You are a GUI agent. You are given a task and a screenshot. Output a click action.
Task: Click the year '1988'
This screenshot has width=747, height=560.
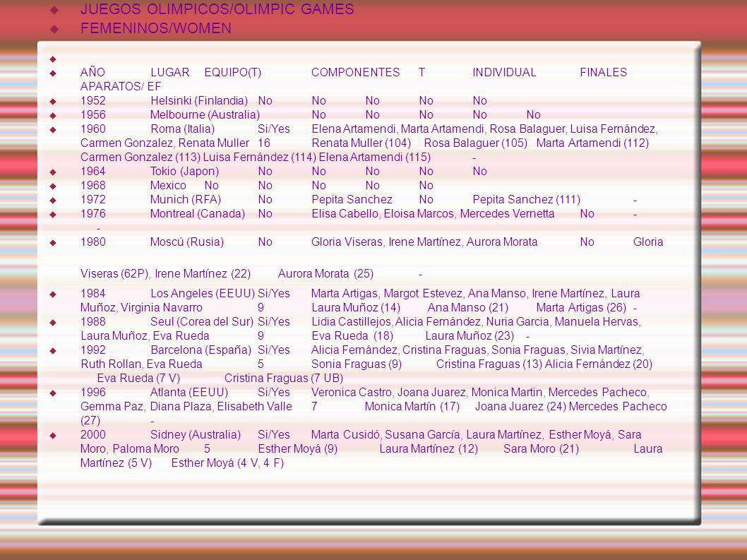[93, 322]
